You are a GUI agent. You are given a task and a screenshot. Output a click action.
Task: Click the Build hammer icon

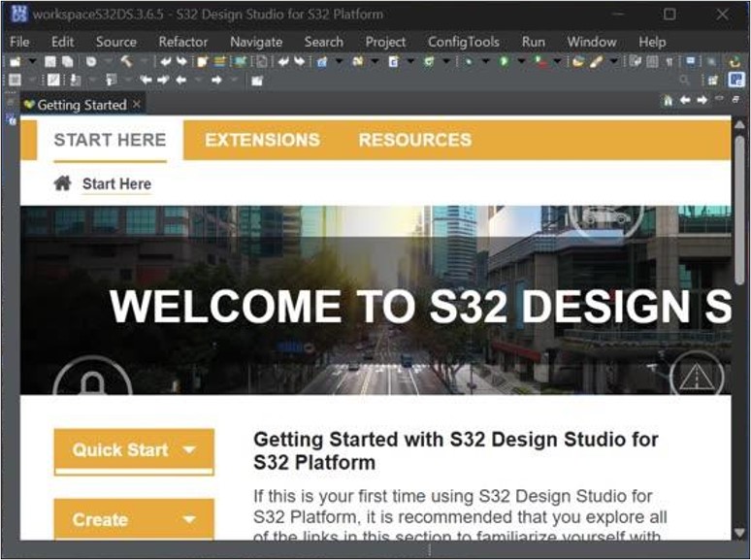(126, 61)
